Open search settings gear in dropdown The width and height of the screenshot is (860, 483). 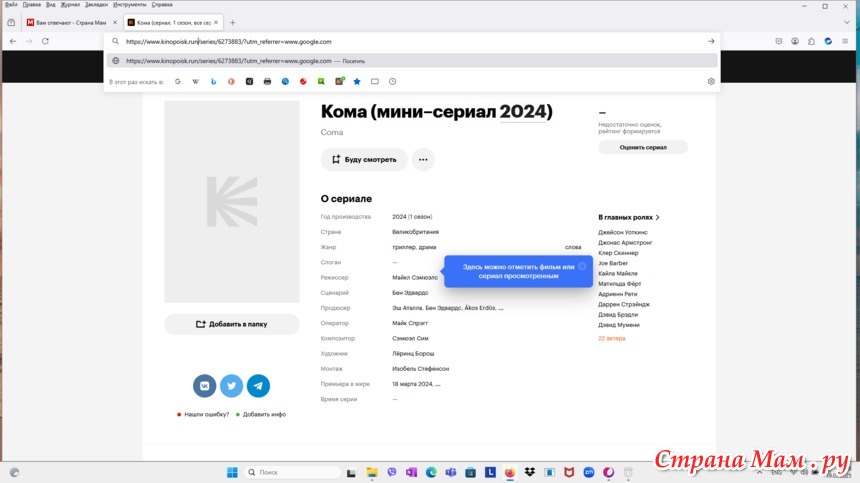[x=711, y=81]
